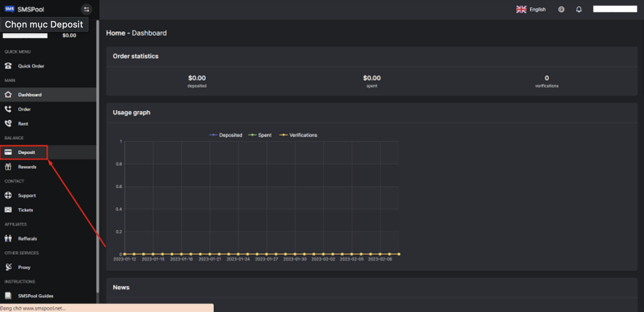Click the Support lifebuoy icon
Image resolution: width=644 pixels, height=312 pixels.
[x=8, y=195]
